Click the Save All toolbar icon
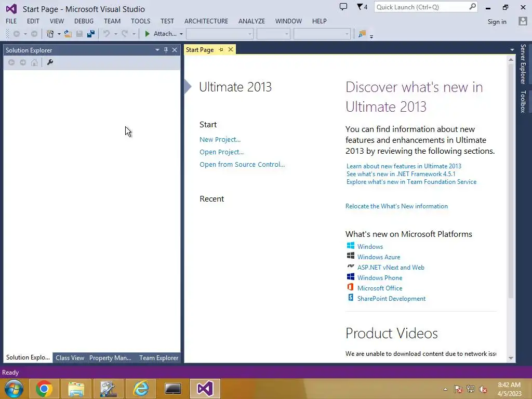Screen dimensions: 532x399 91,34
